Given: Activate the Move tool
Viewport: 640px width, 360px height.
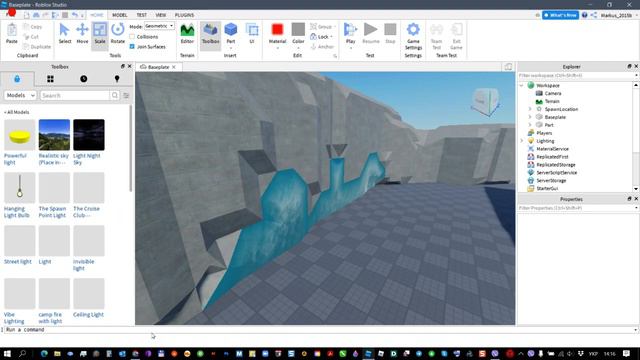Looking at the screenshot, I should pyautogui.click(x=82, y=33).
